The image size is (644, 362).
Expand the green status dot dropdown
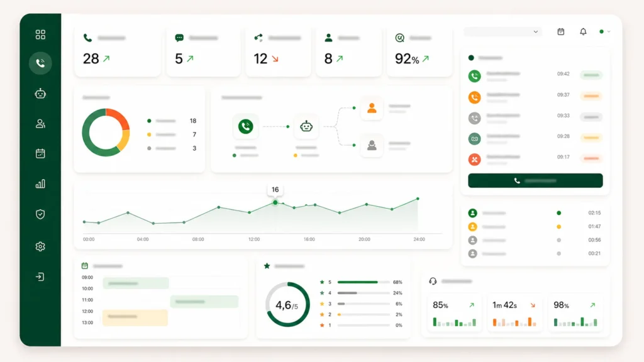(604, 31)
